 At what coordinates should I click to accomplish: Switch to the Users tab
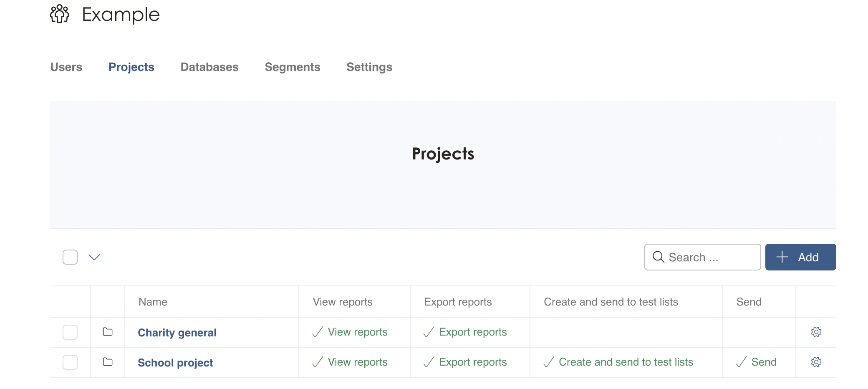66,67
